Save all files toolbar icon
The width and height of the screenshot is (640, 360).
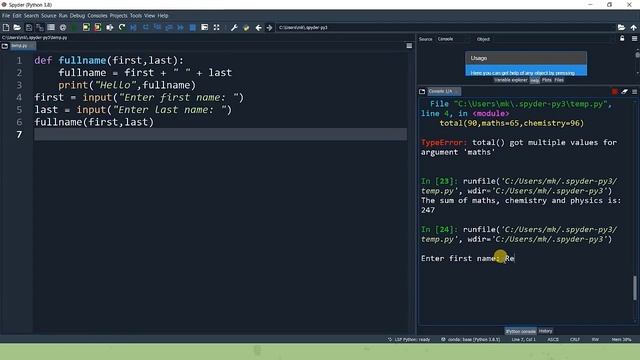pos(40,27)
